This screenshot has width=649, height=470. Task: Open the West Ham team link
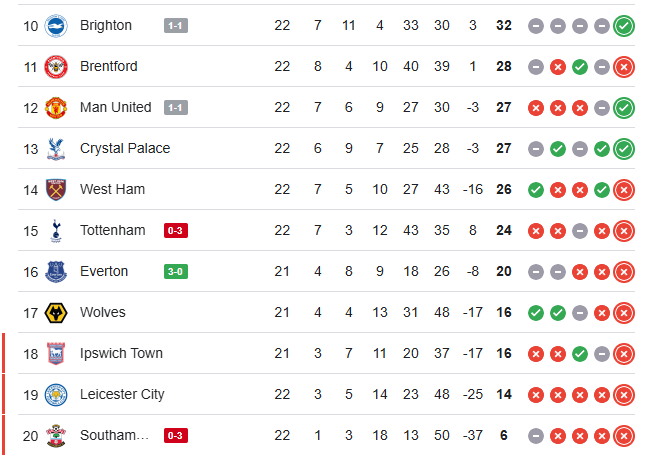click(112, 189)
